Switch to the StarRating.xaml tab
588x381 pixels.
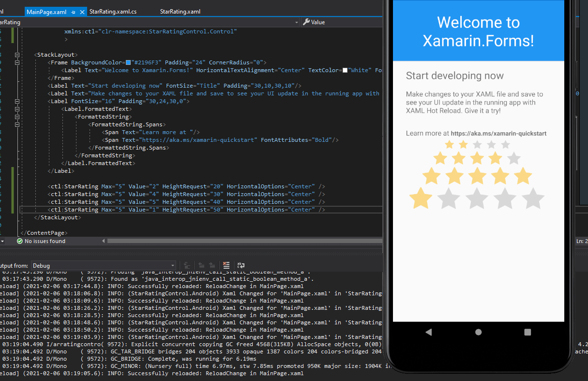pyautogui.click(x=180, y=12)
